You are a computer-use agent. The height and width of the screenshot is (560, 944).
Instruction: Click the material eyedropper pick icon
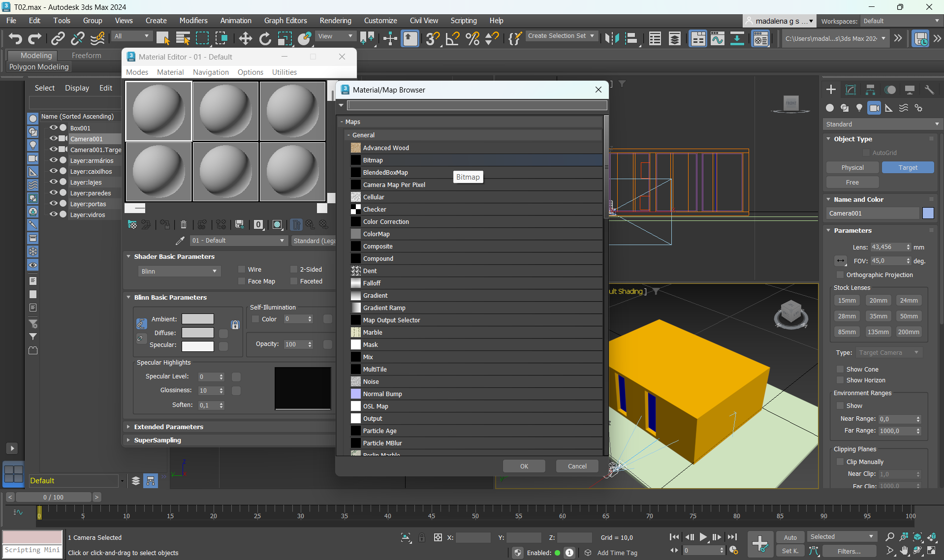180,241
